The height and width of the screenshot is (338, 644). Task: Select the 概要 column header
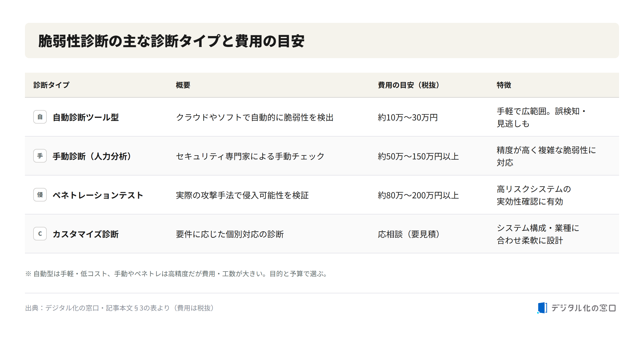183,85
